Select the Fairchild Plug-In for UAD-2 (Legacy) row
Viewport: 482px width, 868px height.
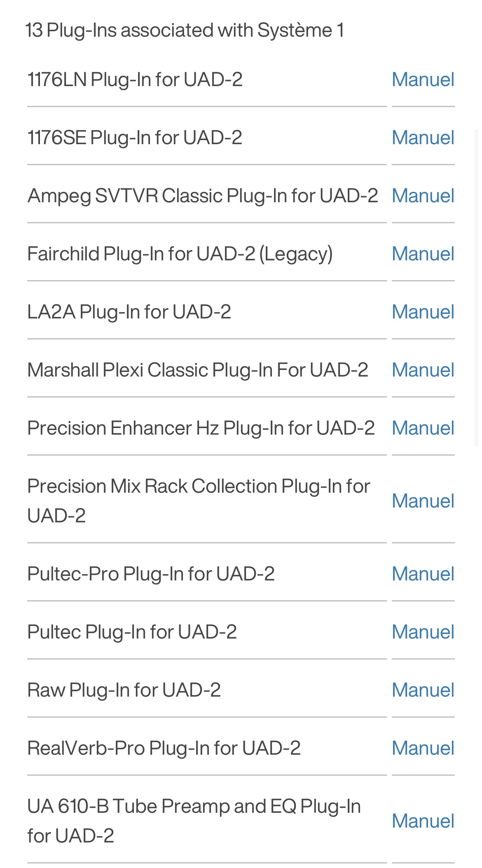(x=207, y=254)
